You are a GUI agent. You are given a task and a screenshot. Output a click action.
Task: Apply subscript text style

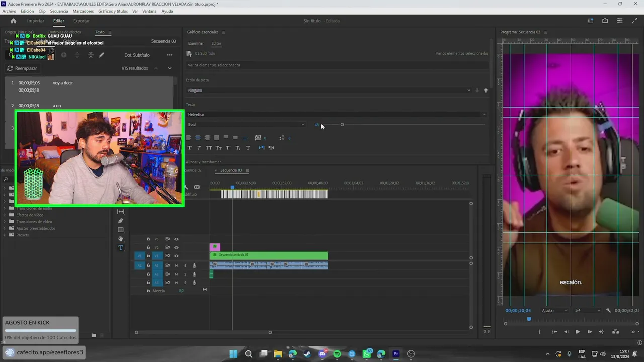[238, 148]
